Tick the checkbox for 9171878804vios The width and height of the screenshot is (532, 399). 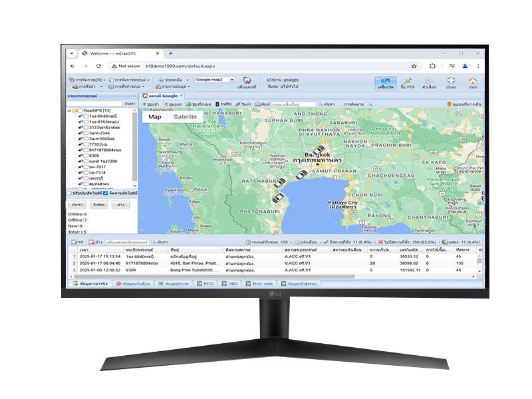(86, 150)
